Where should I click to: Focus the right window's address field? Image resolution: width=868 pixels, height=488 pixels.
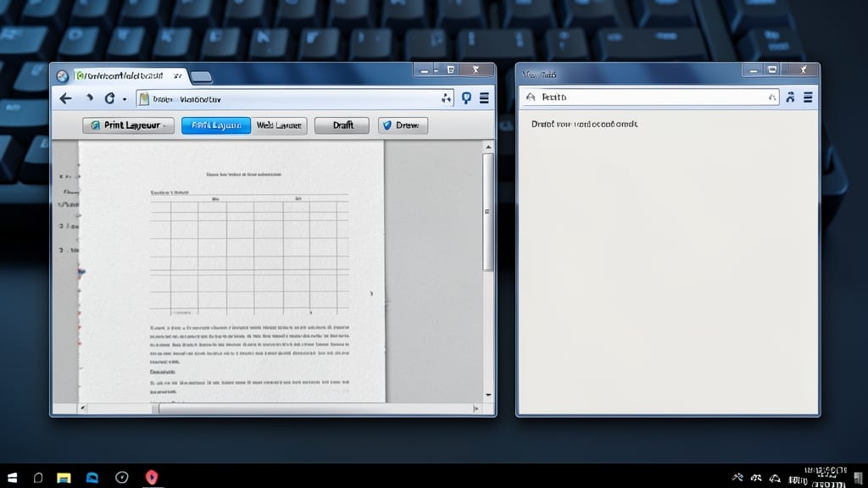650,97
